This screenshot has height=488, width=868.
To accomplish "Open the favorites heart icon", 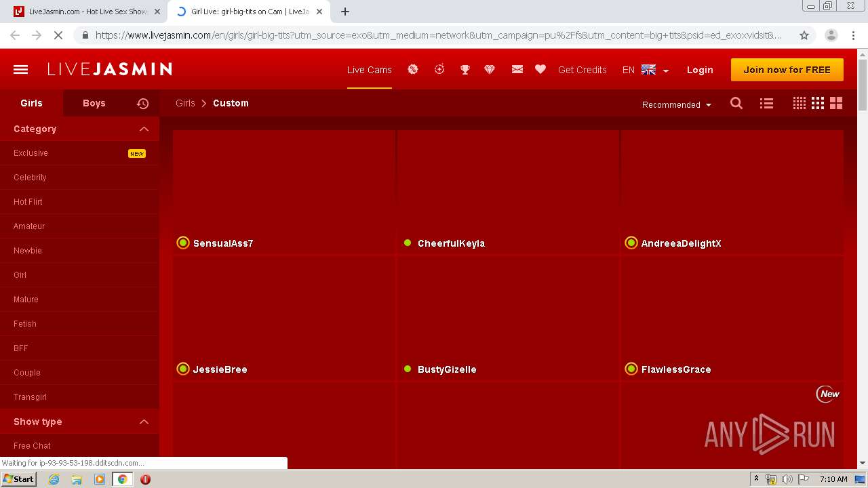I will tap(540, 69).
